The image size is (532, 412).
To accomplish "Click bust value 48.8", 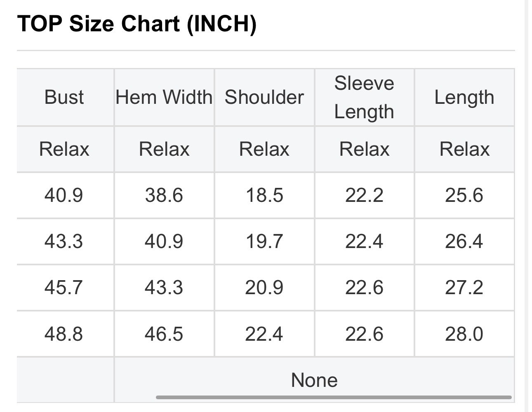I will [64, 334].
